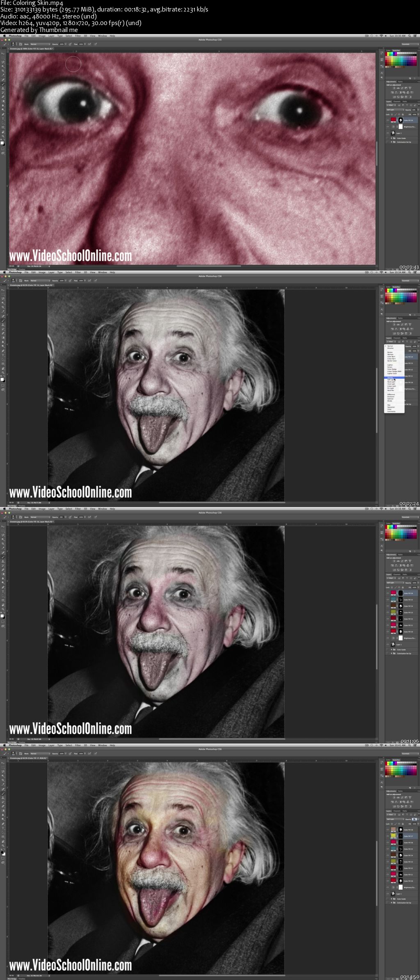Add a Hue/Saturation adjustment in the 00:14:50 frame

click(392, 802)
